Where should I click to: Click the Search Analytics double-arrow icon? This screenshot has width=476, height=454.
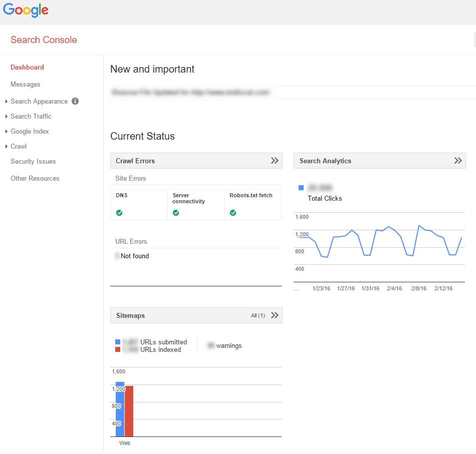click(458, 161)
